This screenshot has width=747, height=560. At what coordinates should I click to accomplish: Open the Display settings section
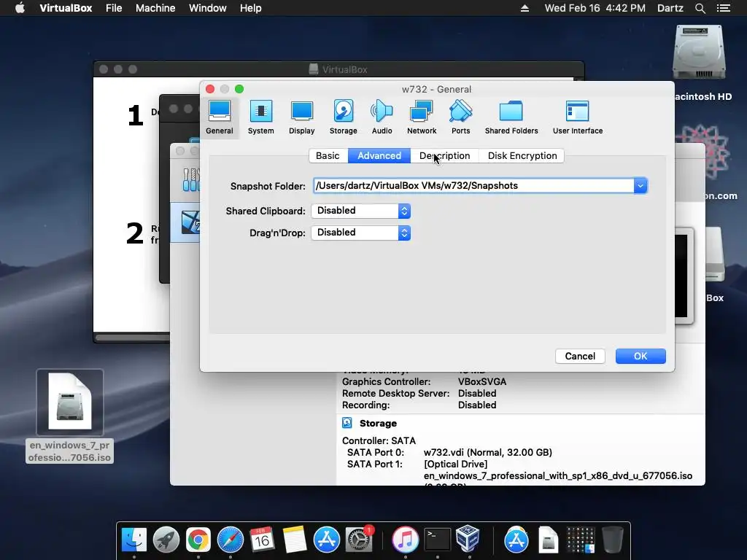[x=301, y=117]
